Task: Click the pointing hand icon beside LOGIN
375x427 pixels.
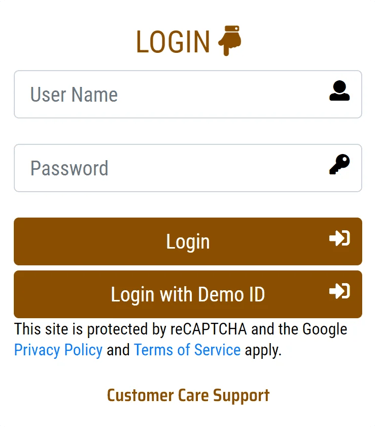Action: [x=230, y=40]
